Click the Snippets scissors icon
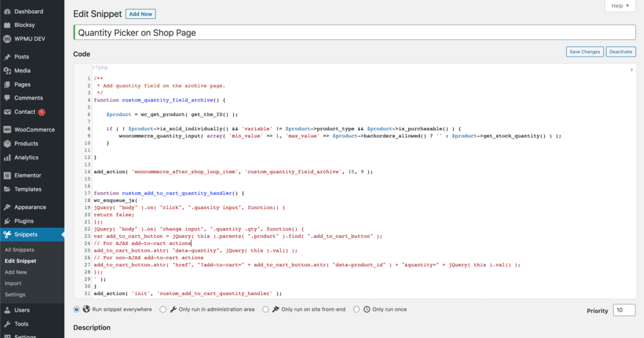Screen dimensions: 644x338 7,235
